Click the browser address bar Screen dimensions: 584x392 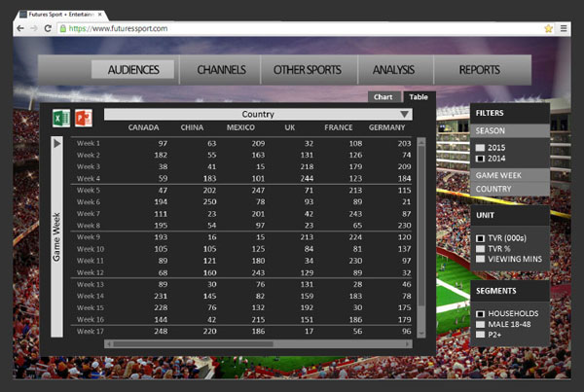pyautogui.click(x=292, y=29)
